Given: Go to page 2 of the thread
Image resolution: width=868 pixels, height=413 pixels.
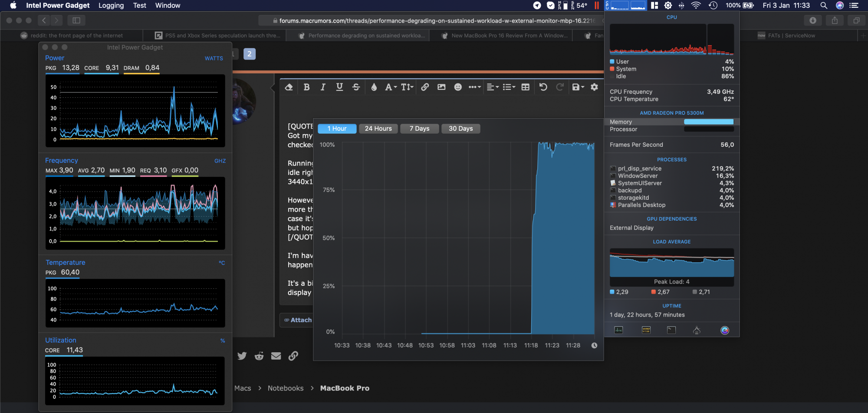Looking at the screenshot, I should coord(250,54).
